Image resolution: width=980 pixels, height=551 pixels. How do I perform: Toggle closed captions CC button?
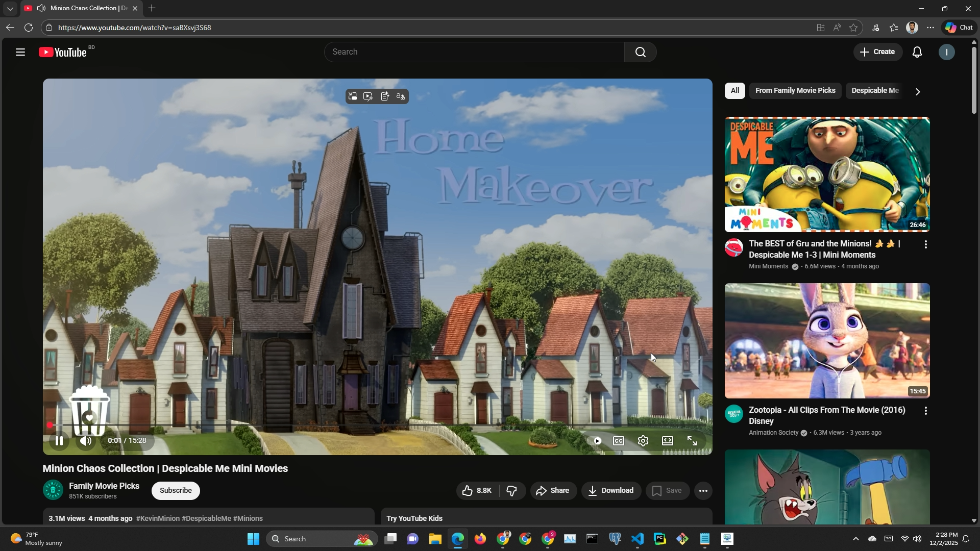point(618,441)
